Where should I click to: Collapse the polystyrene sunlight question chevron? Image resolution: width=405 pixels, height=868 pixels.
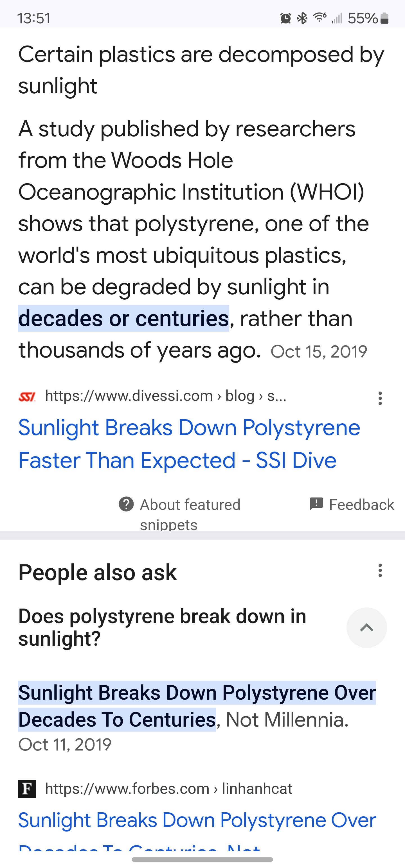pyautogui.click(x=366, y=627)
